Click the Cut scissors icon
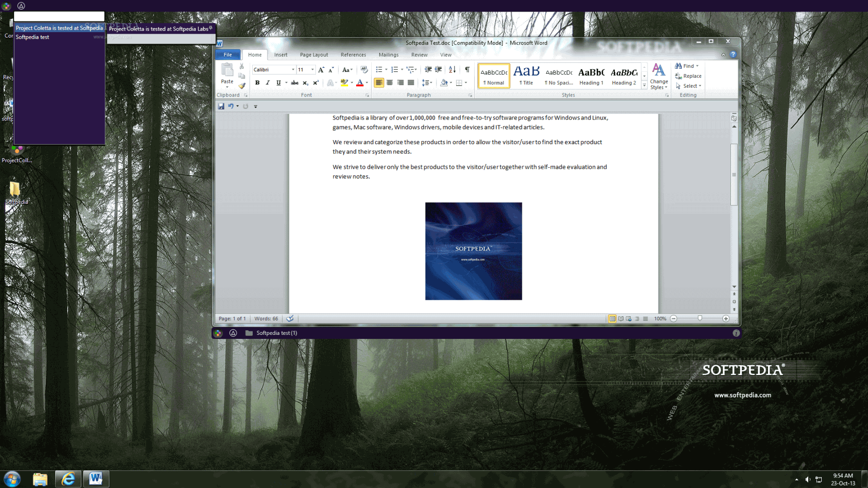This screenshot has height=488, width=868. click(x=242, y=67)
